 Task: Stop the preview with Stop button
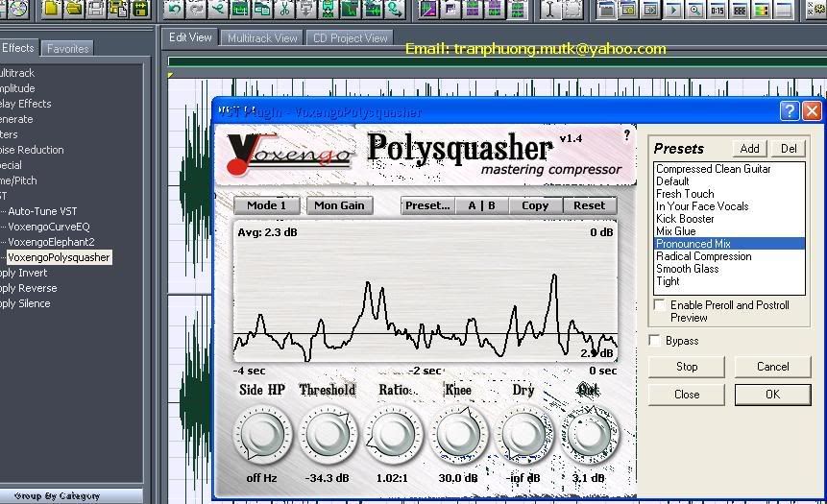point(687,367)
